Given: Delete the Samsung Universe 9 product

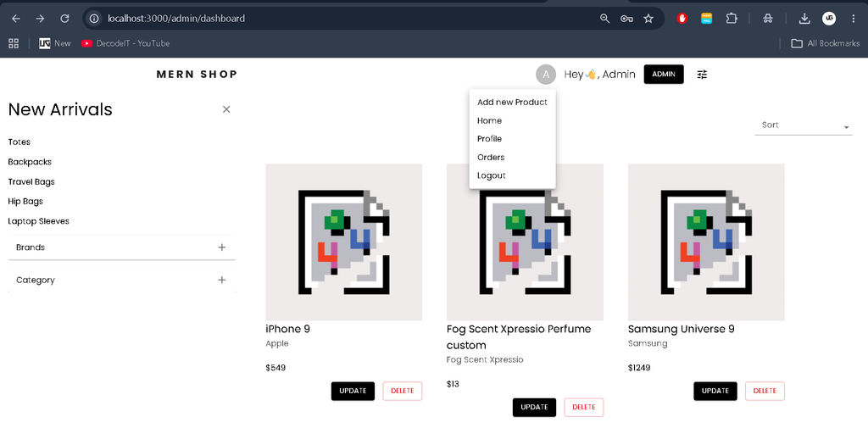Looking at the screenshot, I should click(x=765, y=391).
